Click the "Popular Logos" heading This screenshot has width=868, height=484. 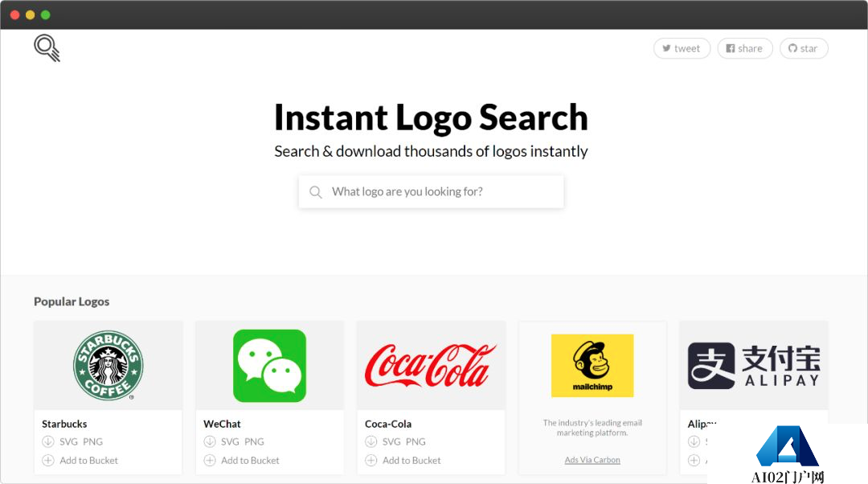click(x=72, y=301)
